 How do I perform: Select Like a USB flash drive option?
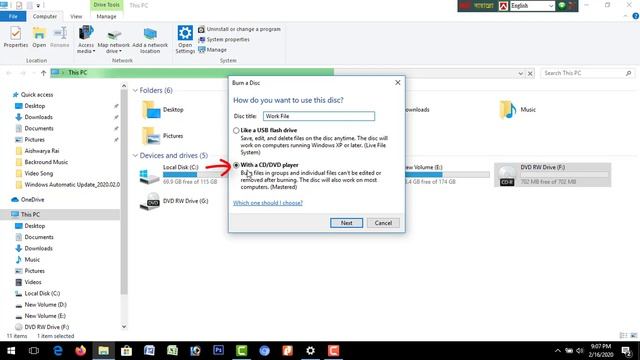236,131
